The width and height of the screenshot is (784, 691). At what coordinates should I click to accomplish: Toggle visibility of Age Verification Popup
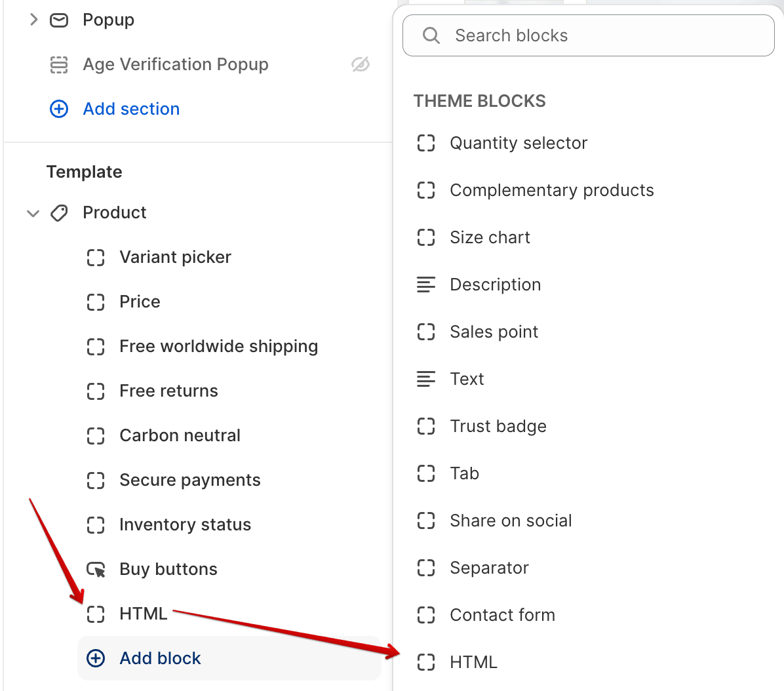click(x=361, y=64)
